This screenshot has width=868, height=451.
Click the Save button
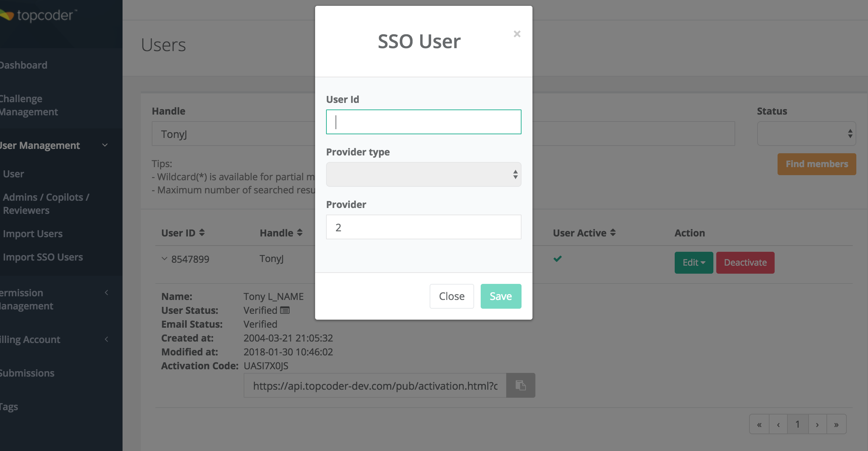tap(501, 296)
